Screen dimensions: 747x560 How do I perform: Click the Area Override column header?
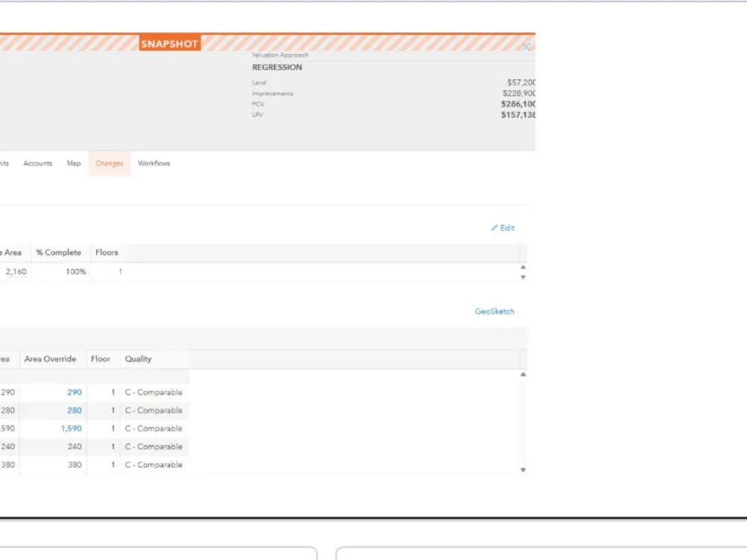(x=50, y=359)
